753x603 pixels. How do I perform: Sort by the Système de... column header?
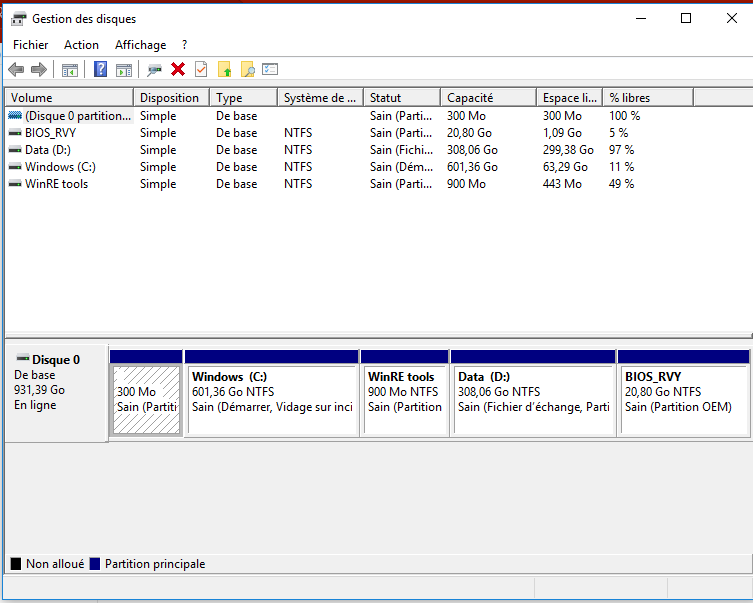(320, 97)
